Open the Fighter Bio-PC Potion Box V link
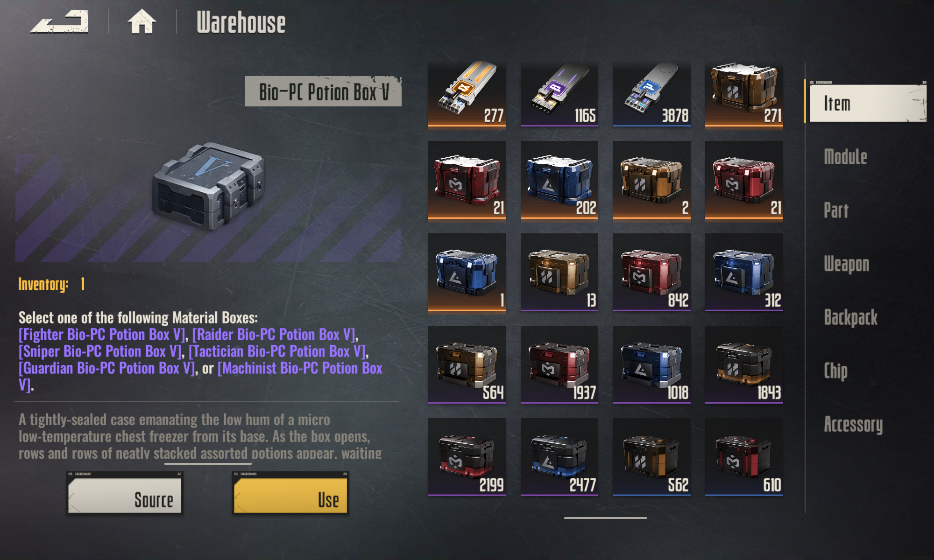Viewport: 934px width, 560px height. [x=102, y=335]
